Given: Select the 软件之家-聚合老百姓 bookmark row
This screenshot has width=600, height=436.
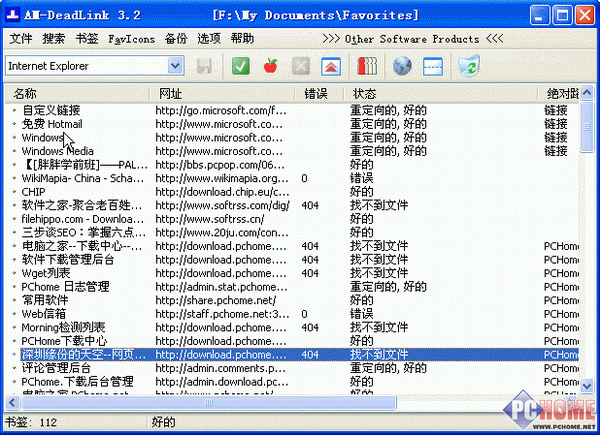Looking at the screenshot, I should tap(292, 206).
